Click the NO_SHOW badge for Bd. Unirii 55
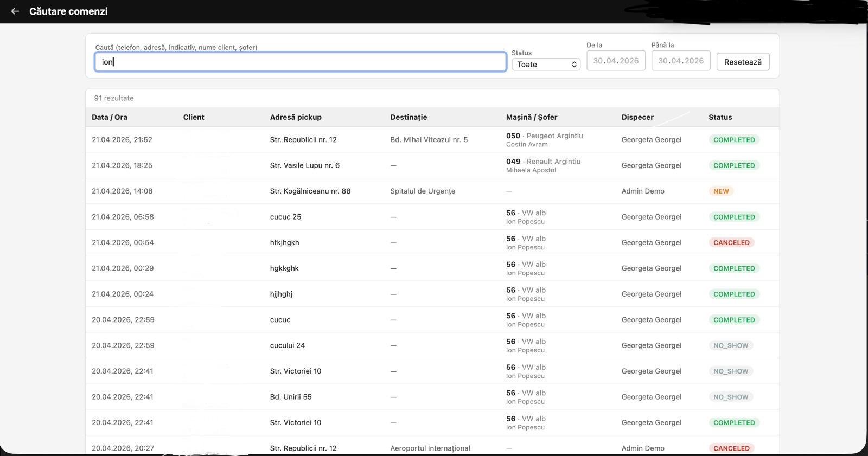868x456 pixels. click(730, 397)
